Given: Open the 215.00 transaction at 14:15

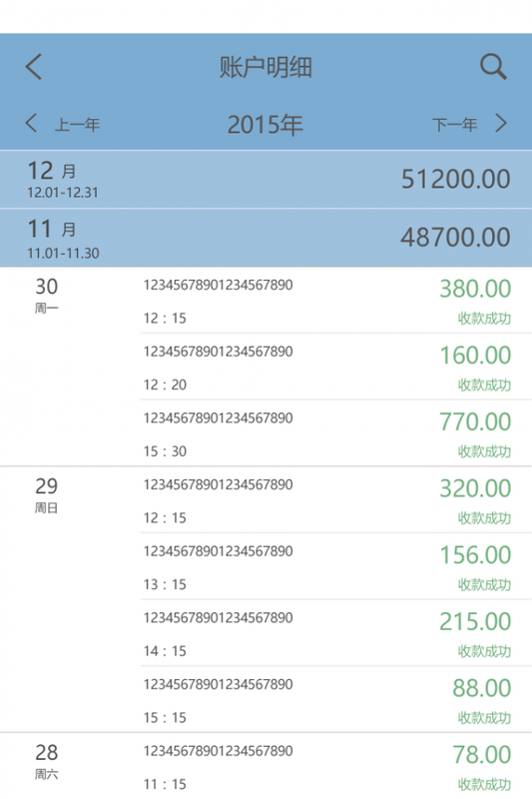Looking at the screenshot, I should tap(336, 633).
